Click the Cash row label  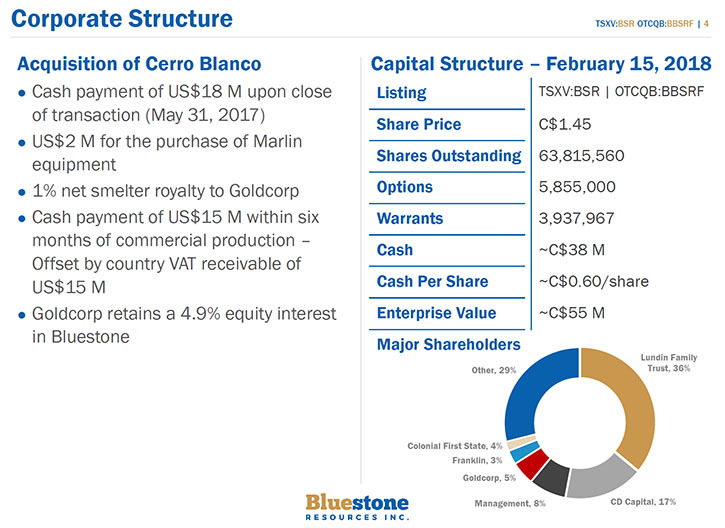[x=394, y=250]
